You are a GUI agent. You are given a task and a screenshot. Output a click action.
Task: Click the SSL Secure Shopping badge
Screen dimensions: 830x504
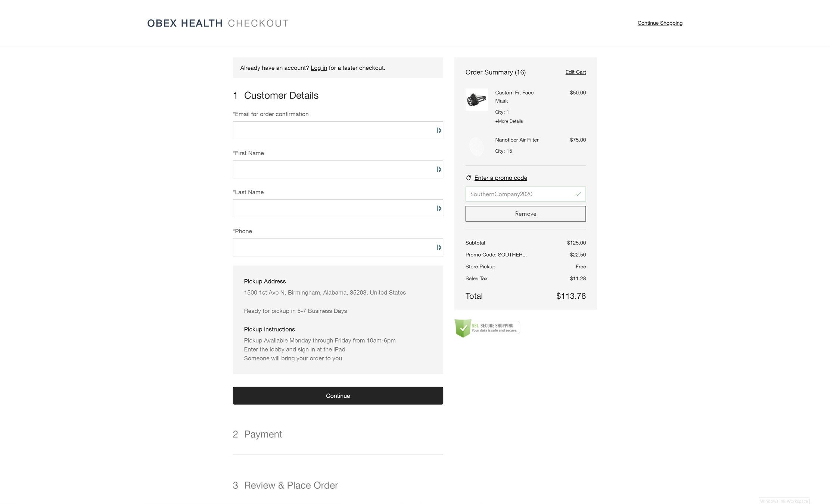click(x=487, y=328)
